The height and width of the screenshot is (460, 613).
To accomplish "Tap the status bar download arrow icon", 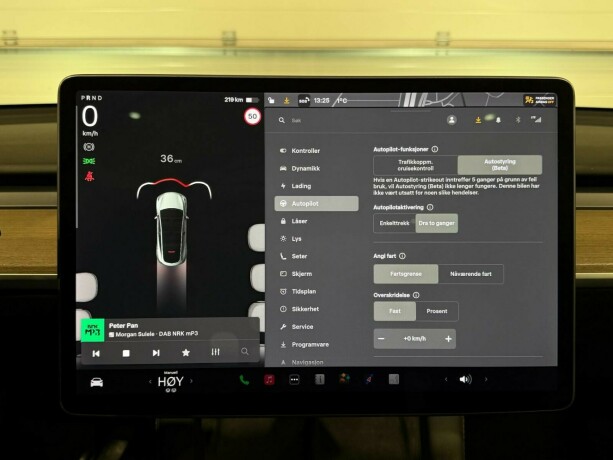I will tap(287, 100).
